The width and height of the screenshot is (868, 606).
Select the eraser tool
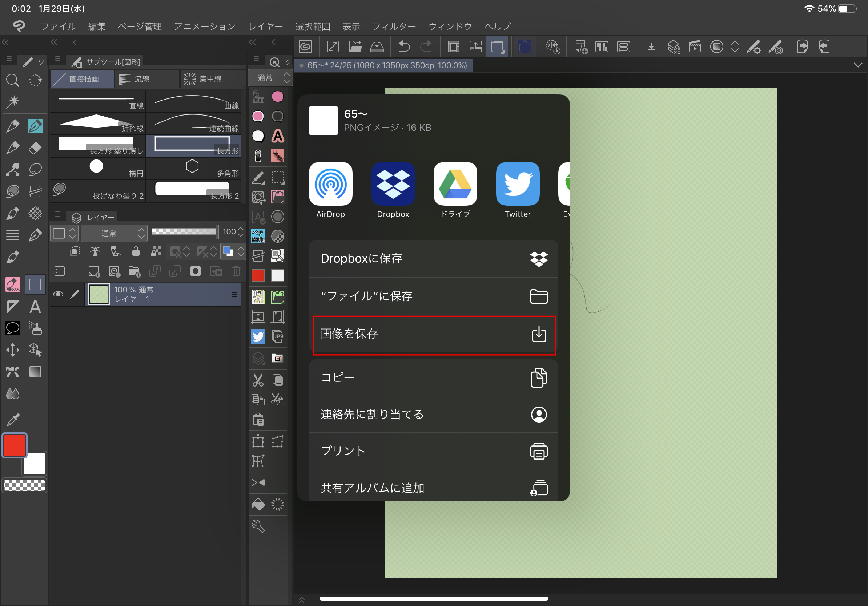click(35, 148)
